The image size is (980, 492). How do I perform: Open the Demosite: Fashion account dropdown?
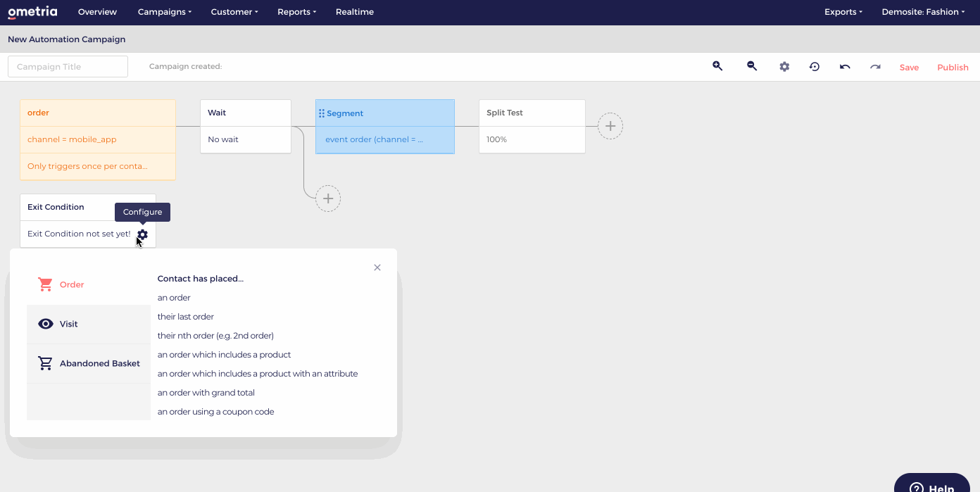click(x=923, y=12)
